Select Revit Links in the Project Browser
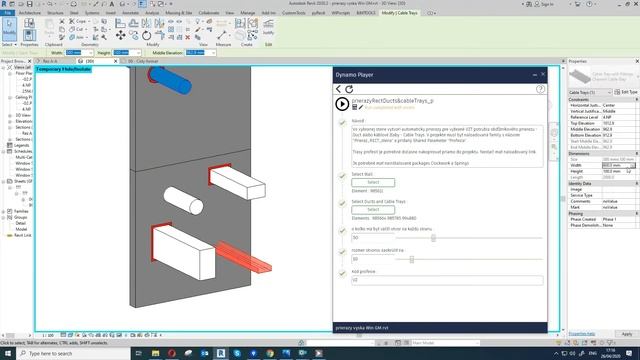Image resolution: width=640 pixels, height=360 pixels. click(23, 236)
